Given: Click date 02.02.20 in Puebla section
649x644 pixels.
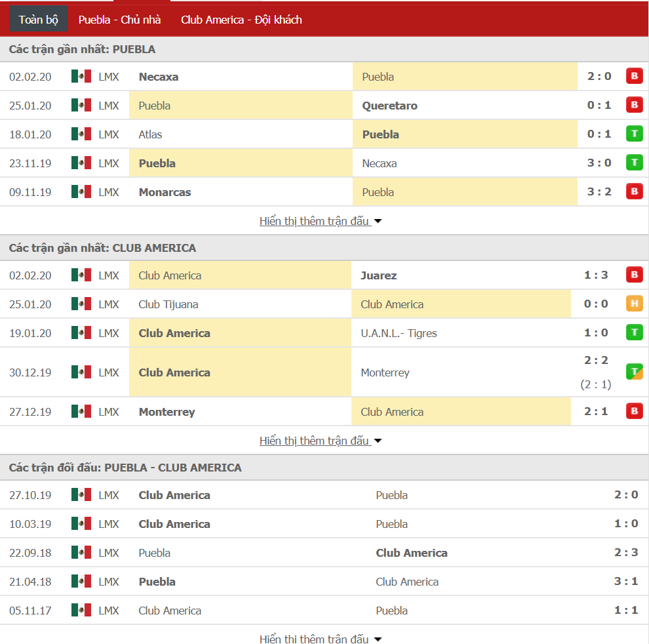Looking at the screenshot, I should click(x=30, y=77).
